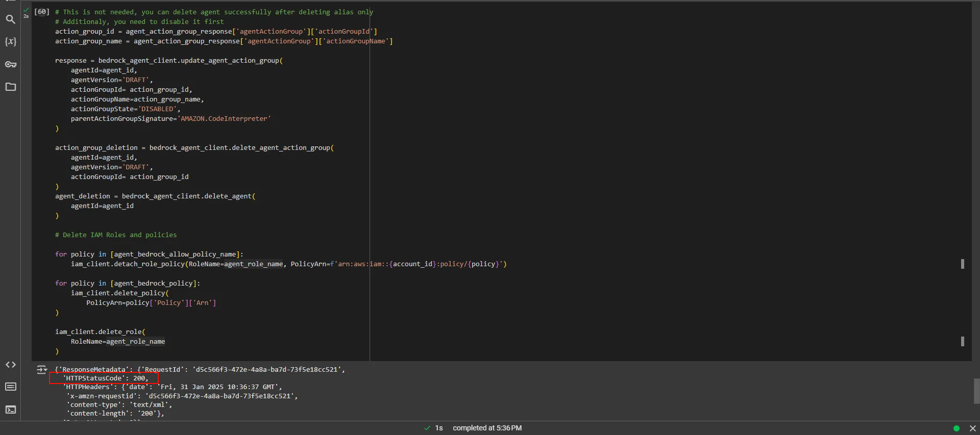Click the 'iam_client.detach_role_policy' line
Viewport: 980px width, 435px height.
[x=288, y=264]
